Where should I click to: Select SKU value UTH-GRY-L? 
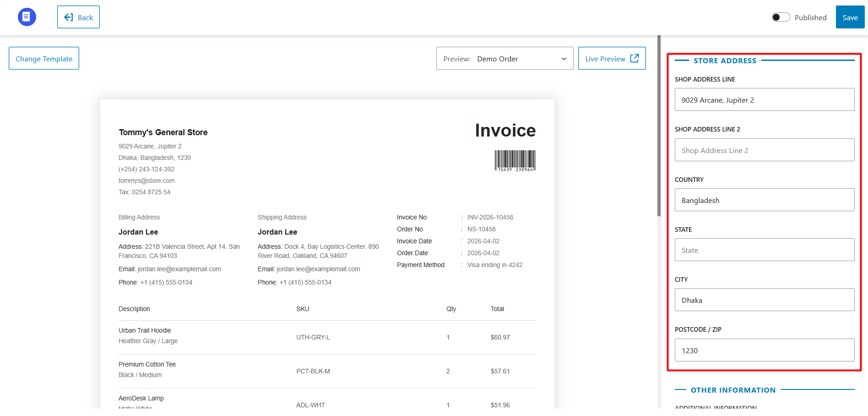pos(313,337)
